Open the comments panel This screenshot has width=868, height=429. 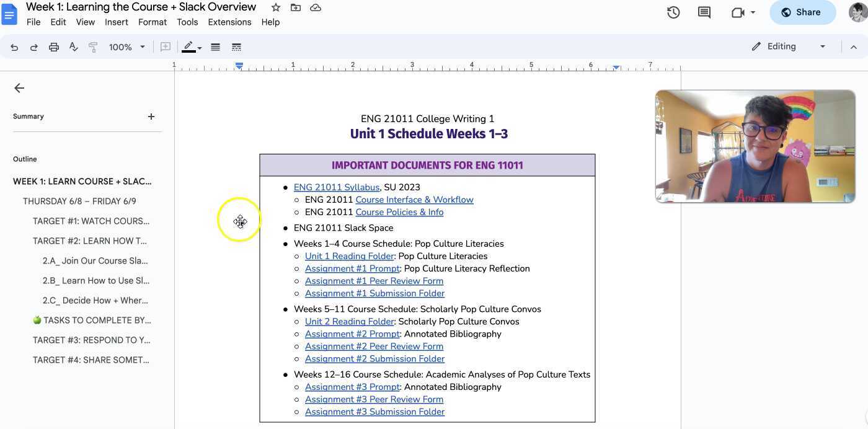tap(704, 12)
